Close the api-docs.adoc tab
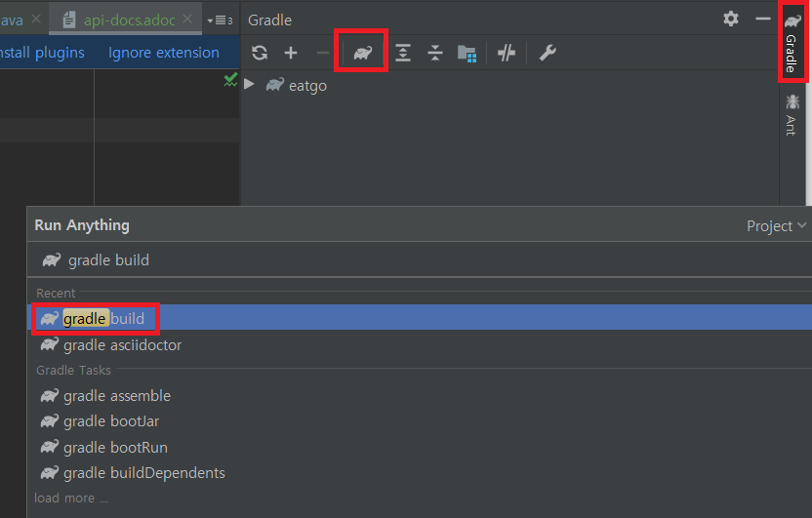The image size is (812, 518). (x=187, y=20)
